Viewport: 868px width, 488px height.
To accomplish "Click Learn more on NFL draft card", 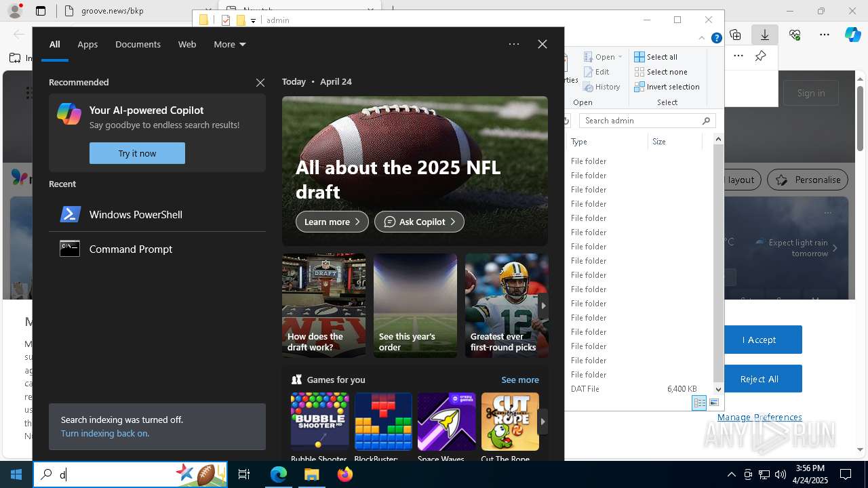I will tap(332, 222).
